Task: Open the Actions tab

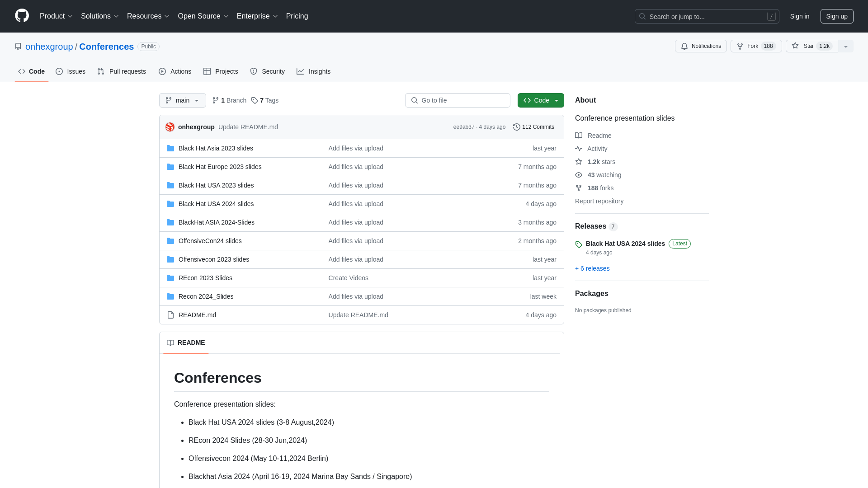Action: click(x=175, y=71)
